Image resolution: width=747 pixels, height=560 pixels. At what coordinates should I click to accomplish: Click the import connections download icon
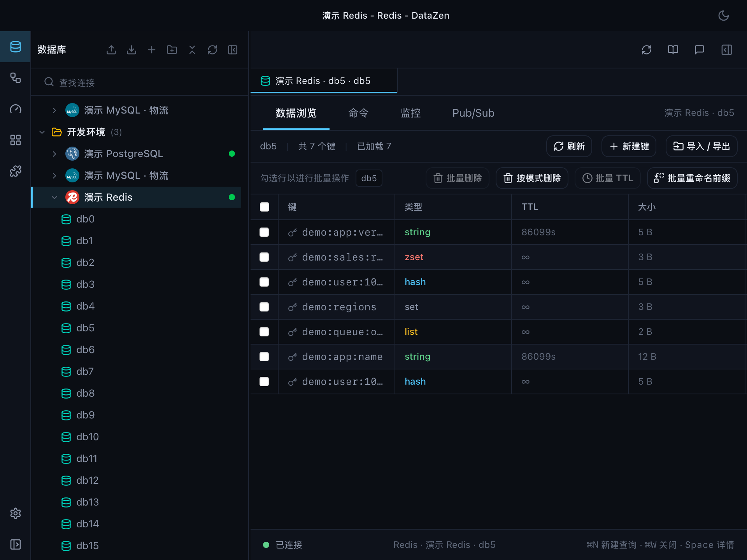click(x=132, y=50)
